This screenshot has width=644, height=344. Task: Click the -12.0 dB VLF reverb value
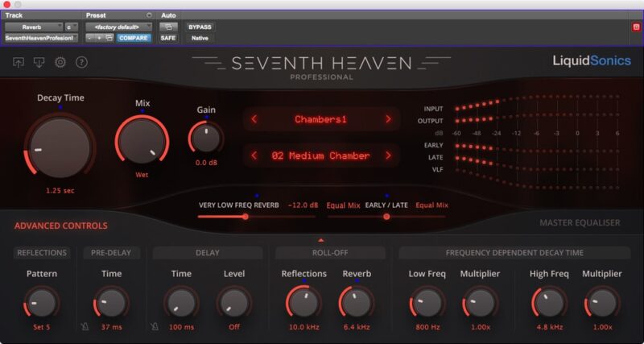tap(303, 205)
